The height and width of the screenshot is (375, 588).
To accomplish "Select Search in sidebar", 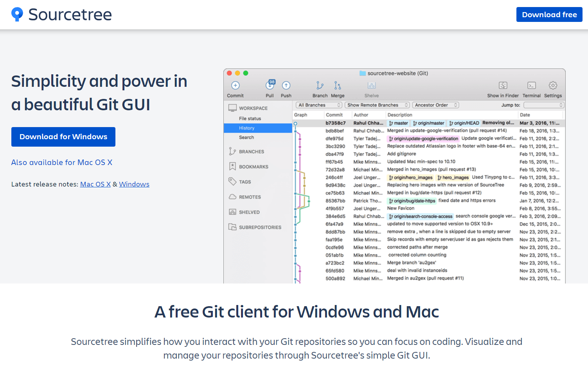I will point(246,137).
